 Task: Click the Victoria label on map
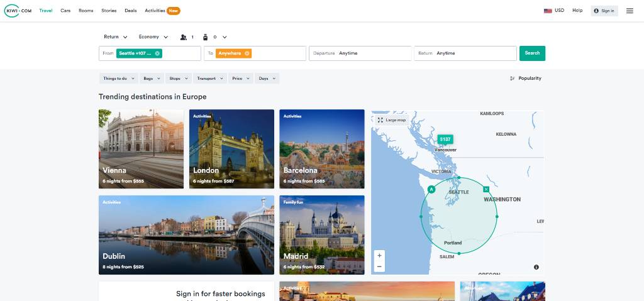(441, 172)
